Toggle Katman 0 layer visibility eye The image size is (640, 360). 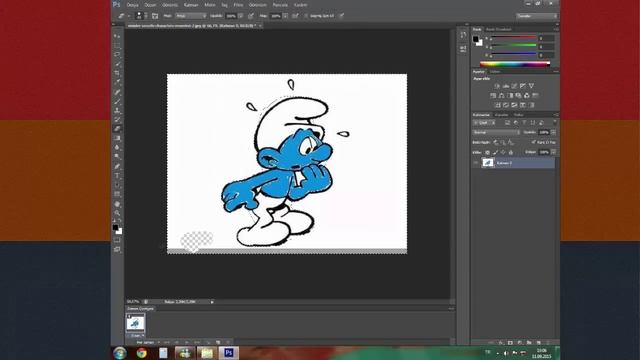pos(476,163)
